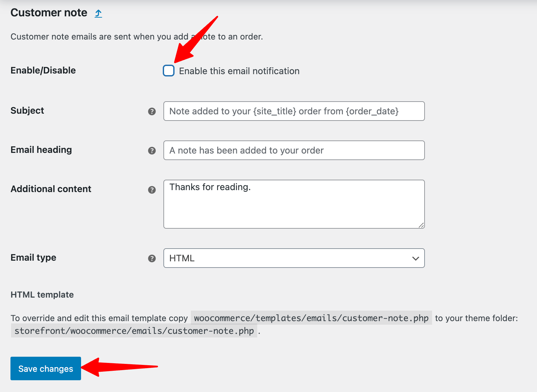Click inside Additional content textarea
The width and height of the screenshot is (537, 392).
pos(294,204)
